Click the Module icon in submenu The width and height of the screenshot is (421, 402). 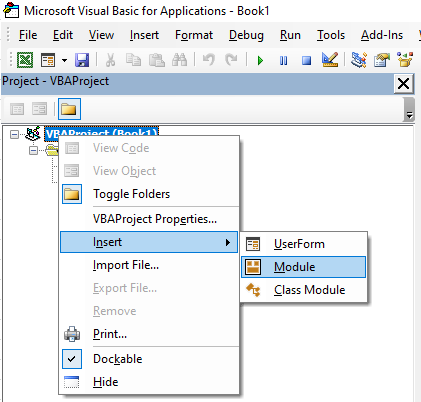253,267
